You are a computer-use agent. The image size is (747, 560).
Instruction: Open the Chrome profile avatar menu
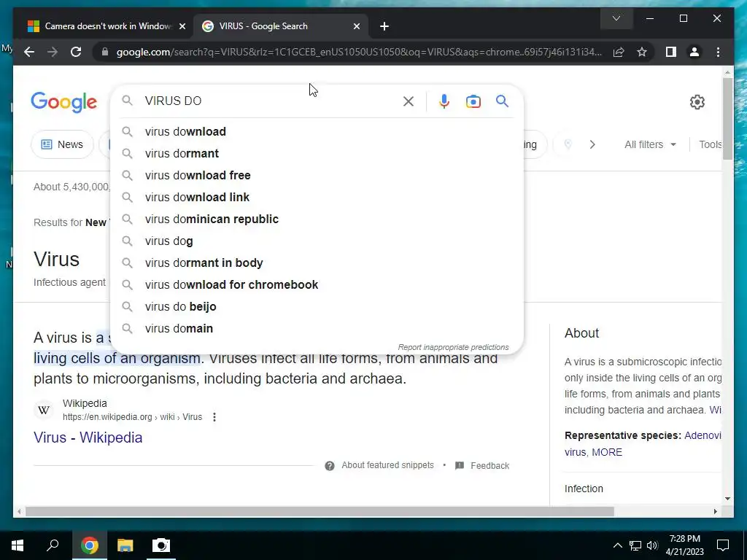tap(694, 52)
